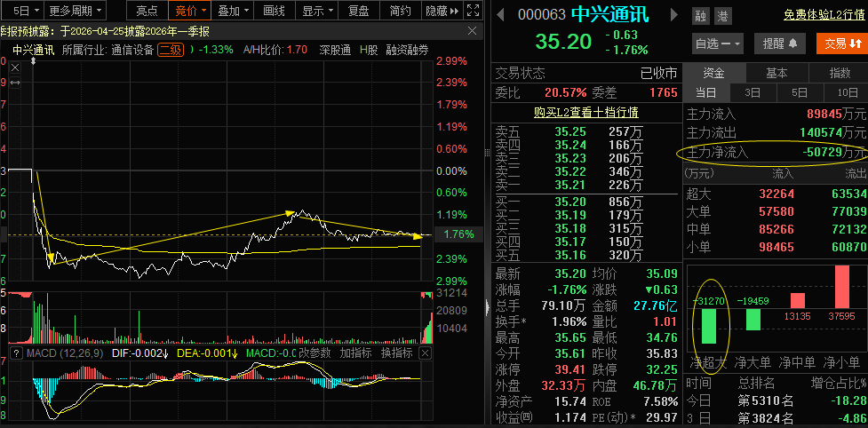This screenshot has width=868, height=428.
Task: Click the horizontal double-arrow stretch icon on chart
Action: coord(15,83)
